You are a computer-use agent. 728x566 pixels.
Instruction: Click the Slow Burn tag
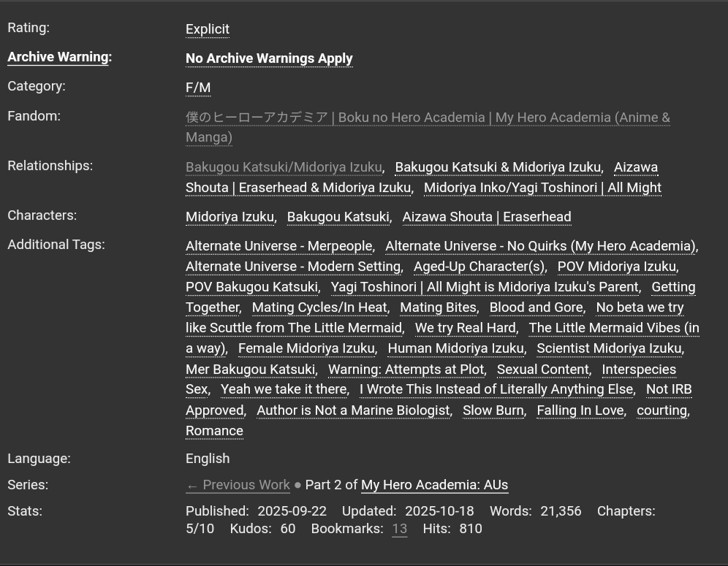click(493, 410)
